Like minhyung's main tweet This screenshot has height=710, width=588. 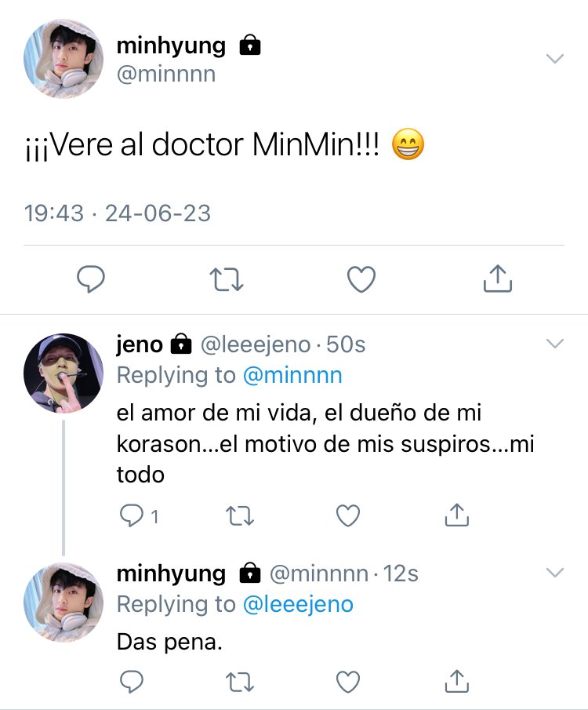[361, 279]
